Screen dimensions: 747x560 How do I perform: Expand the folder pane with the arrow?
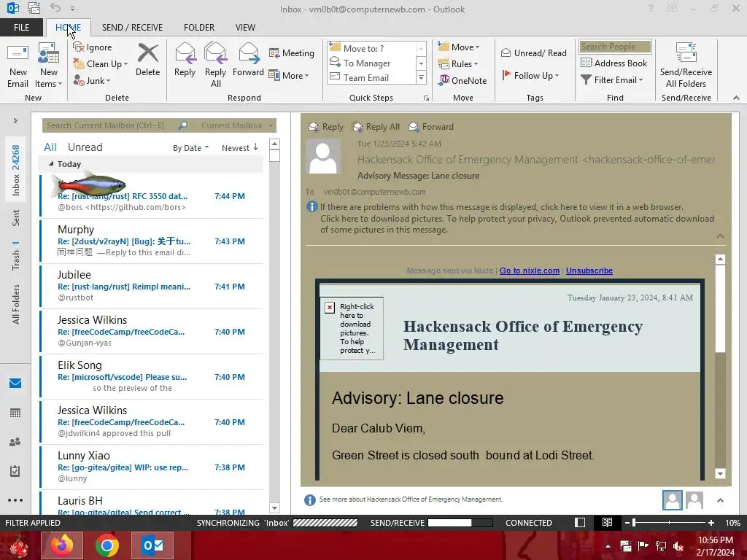pos(15,121)
